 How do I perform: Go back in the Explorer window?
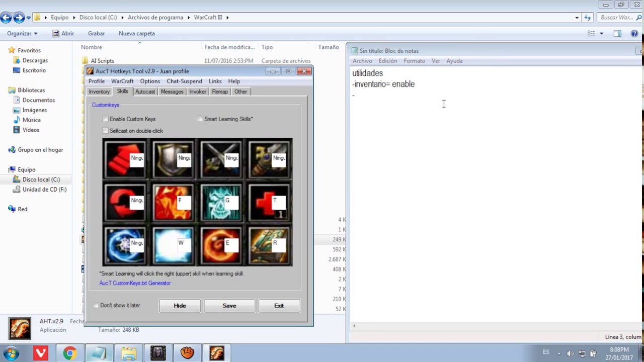pyautogui.click(x=6, y=18)
